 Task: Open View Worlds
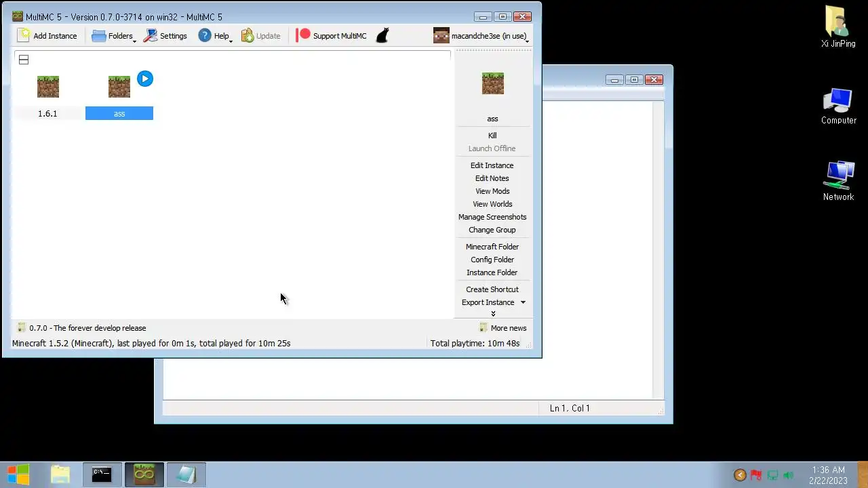pyautogui.click(x=492, y=204)
